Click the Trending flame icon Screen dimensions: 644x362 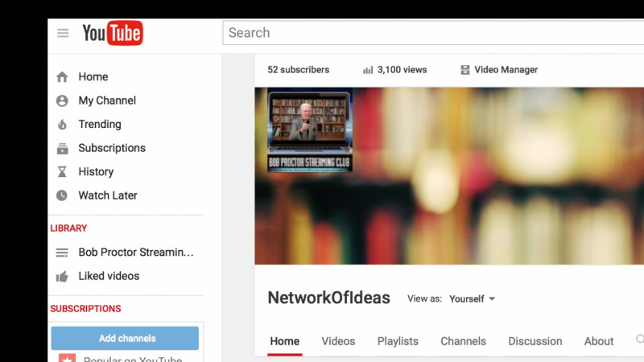[x=62, y=125]
